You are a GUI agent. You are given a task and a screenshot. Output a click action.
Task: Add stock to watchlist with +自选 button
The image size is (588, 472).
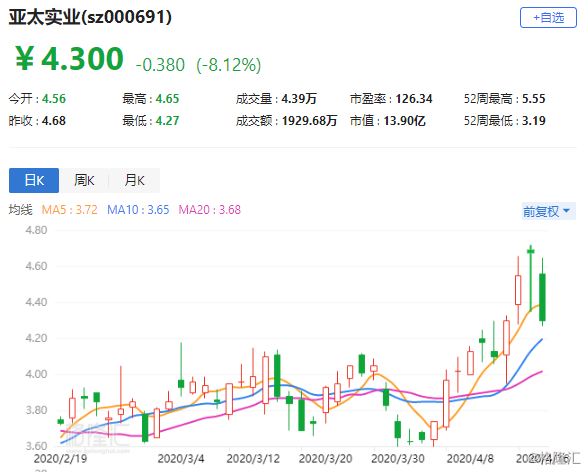(x=548, y=17)
